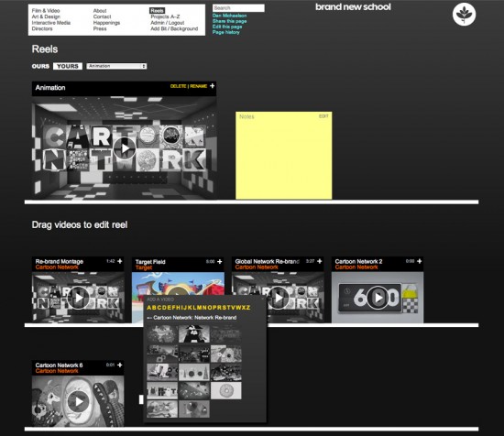Image resolution: width=504 pixels, height=436 pixels.
Task: Click the Cartoon Network: Network Re-brand popup heading
Action: 195,318
